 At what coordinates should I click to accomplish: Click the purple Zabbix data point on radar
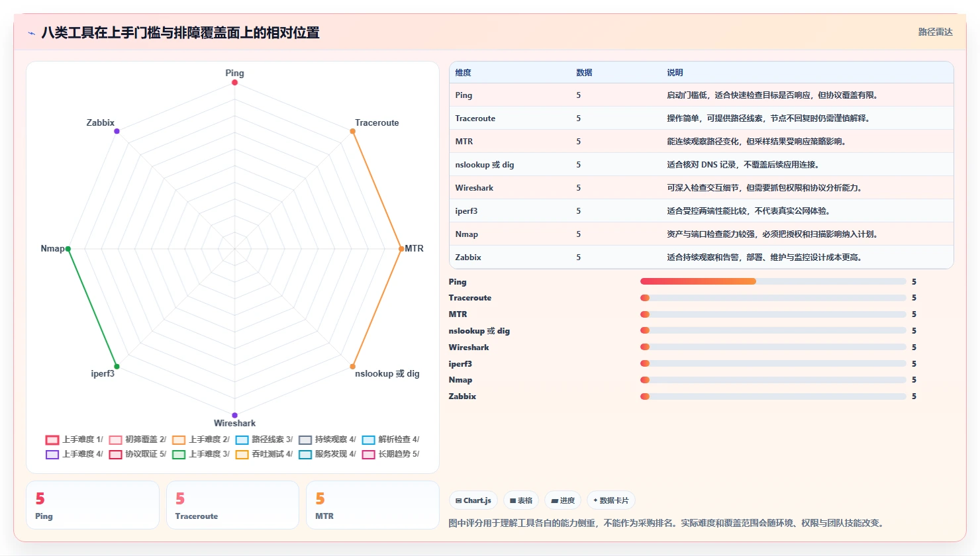point(117,131)
